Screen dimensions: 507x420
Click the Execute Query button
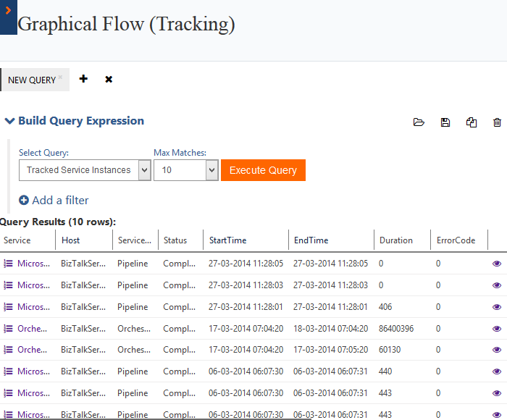(263, 170)
